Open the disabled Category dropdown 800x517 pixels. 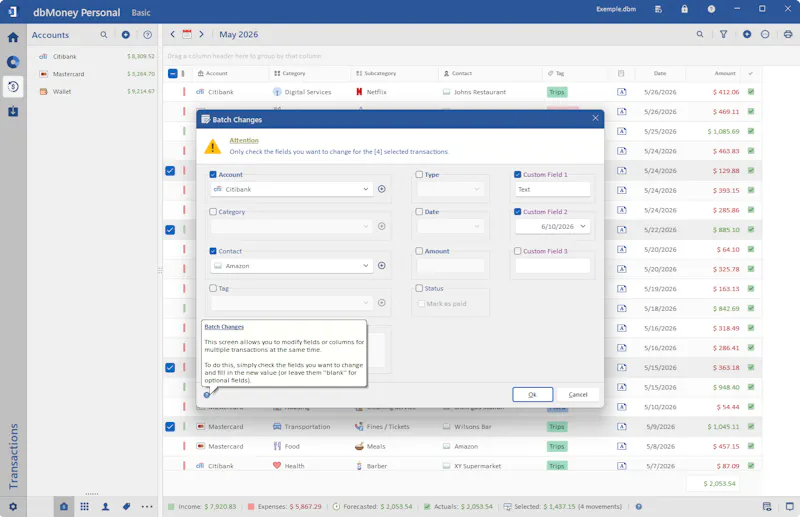pyautogui.click(x=365, y=226)
